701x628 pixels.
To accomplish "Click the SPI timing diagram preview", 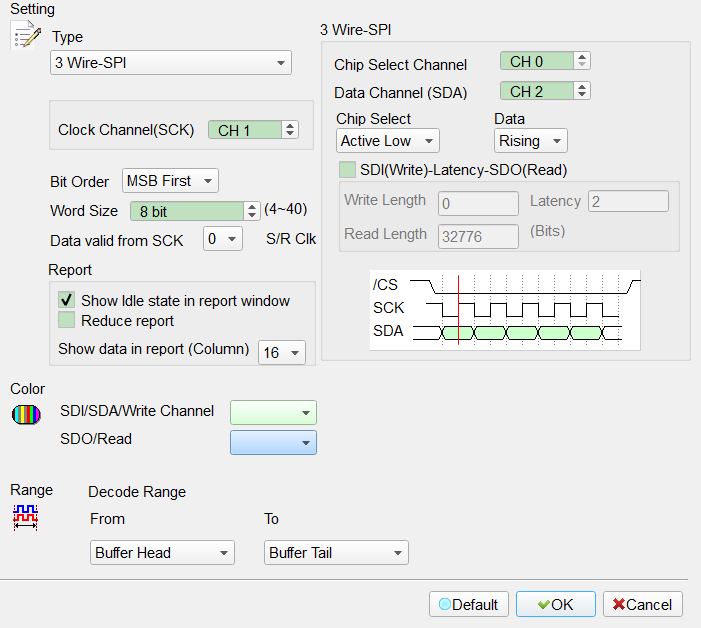I will [505, 310].
